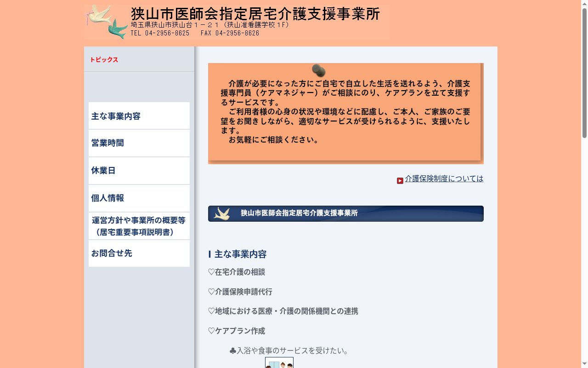Click the scrollbar down arrow
This screenshot has height=368, width=588.
tap(584, 364)
